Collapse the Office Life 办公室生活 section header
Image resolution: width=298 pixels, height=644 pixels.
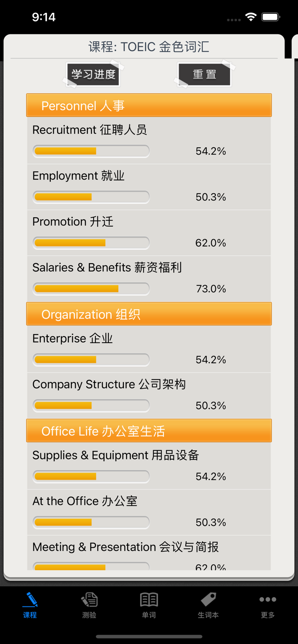click(x=149, y=431)
